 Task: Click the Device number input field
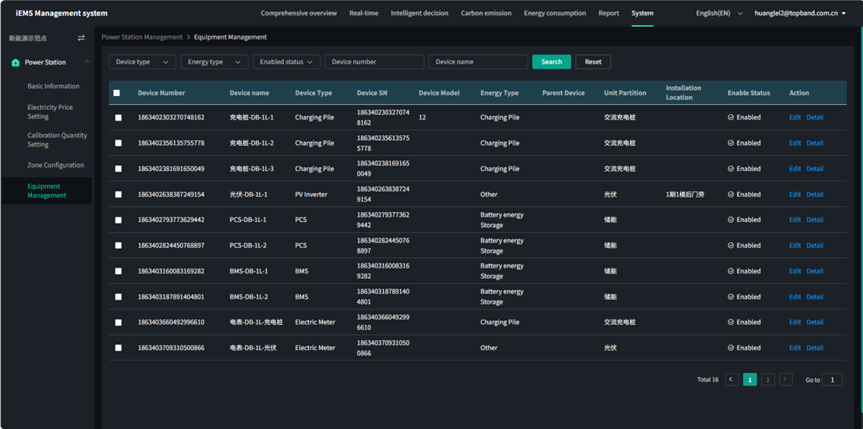tap(374, 62)
